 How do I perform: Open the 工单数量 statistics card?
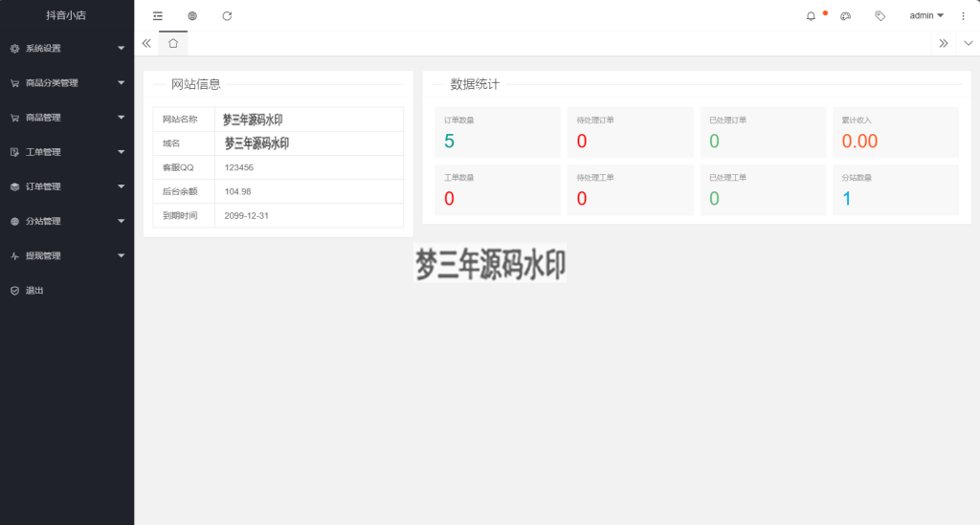tap(498, 189)
